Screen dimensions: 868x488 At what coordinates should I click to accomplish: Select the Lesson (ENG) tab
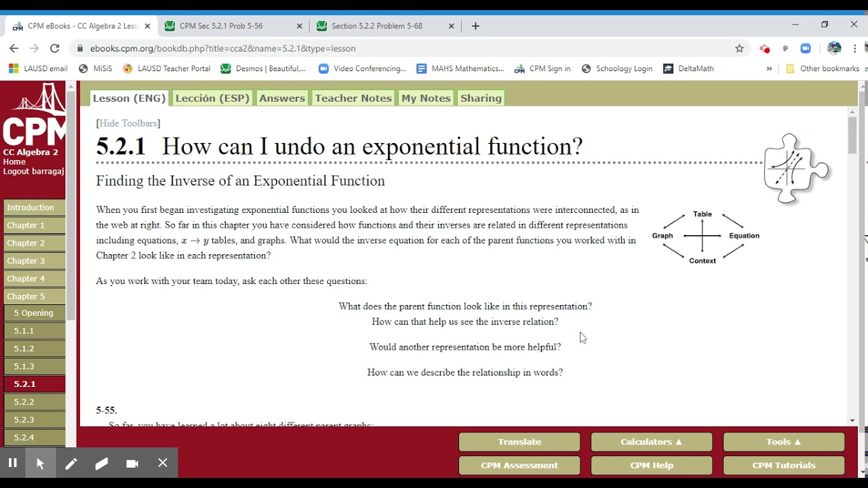130,98
